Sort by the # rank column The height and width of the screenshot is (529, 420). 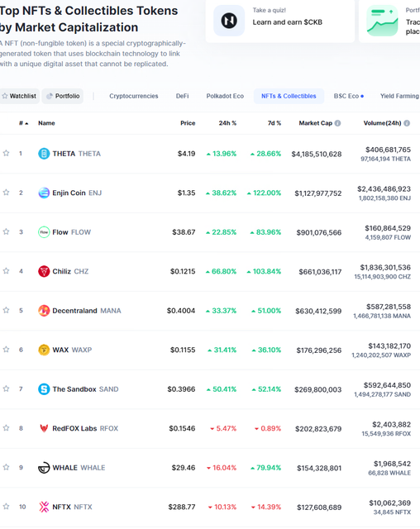23,123
